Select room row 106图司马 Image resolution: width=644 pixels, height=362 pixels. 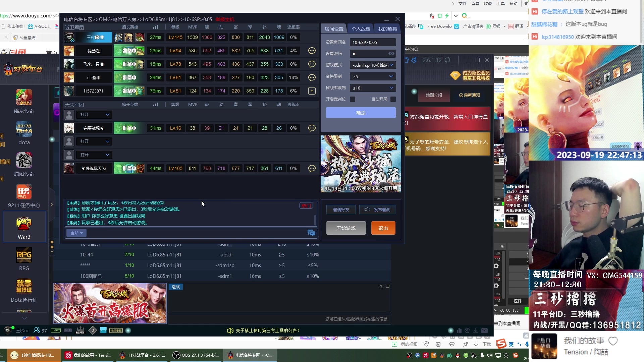[x=222, y=276]
